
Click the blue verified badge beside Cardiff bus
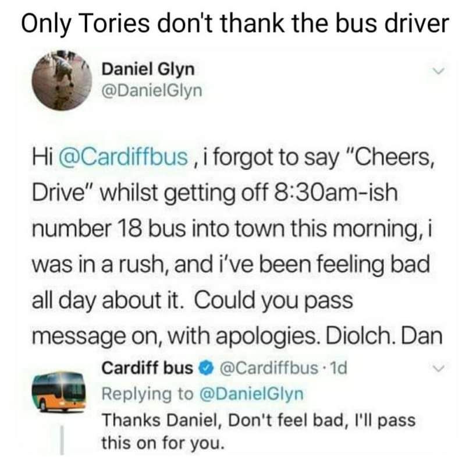click(207, 369)
